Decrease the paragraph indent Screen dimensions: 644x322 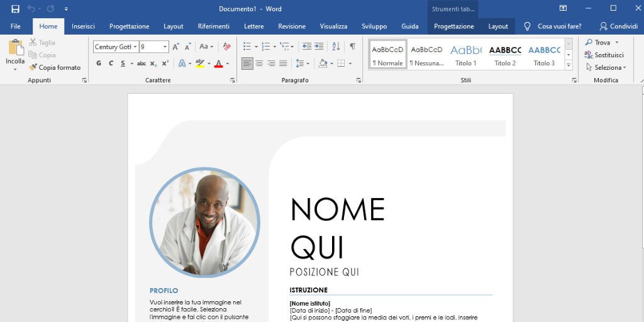point(307,47)
